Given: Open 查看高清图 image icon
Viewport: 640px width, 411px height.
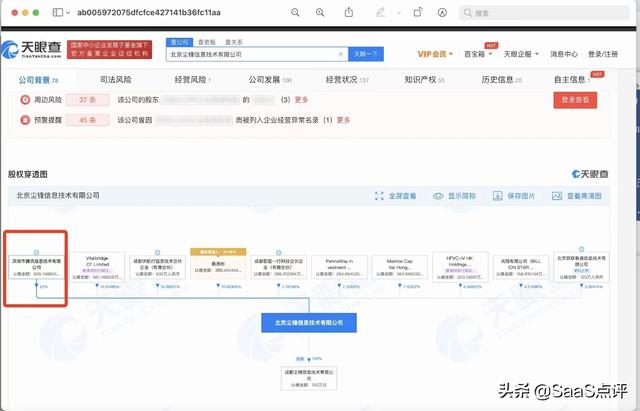Looking at the screenshot, I should pos(557,196).
